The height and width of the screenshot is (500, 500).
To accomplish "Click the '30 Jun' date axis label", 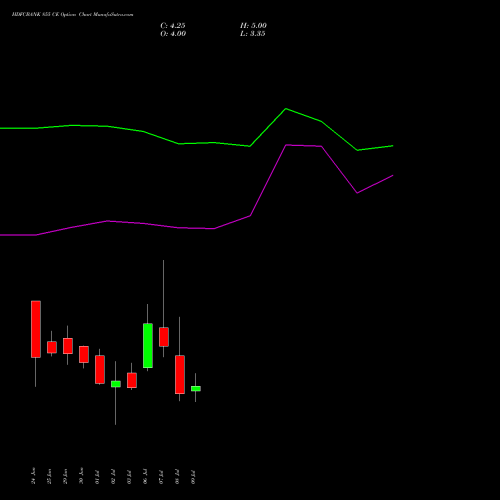I will coord(81,476).
